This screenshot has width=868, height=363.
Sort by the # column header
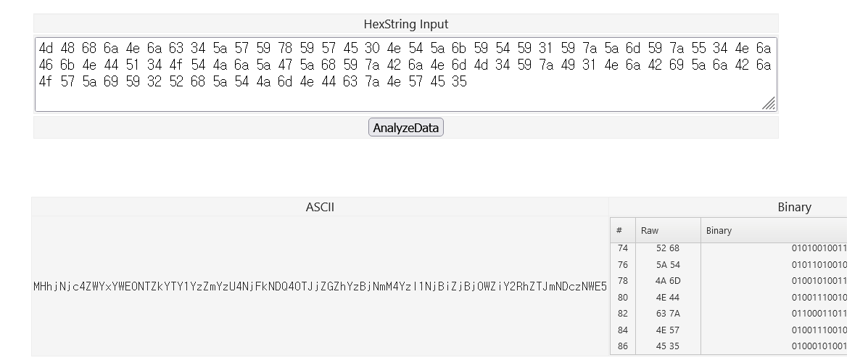tap(622, 231)
